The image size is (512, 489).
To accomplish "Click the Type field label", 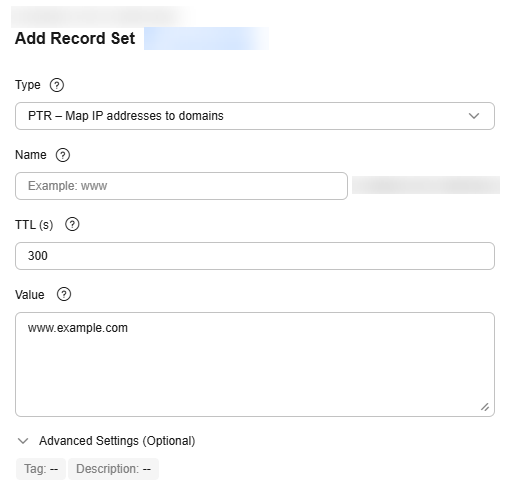I will [28, 85].
